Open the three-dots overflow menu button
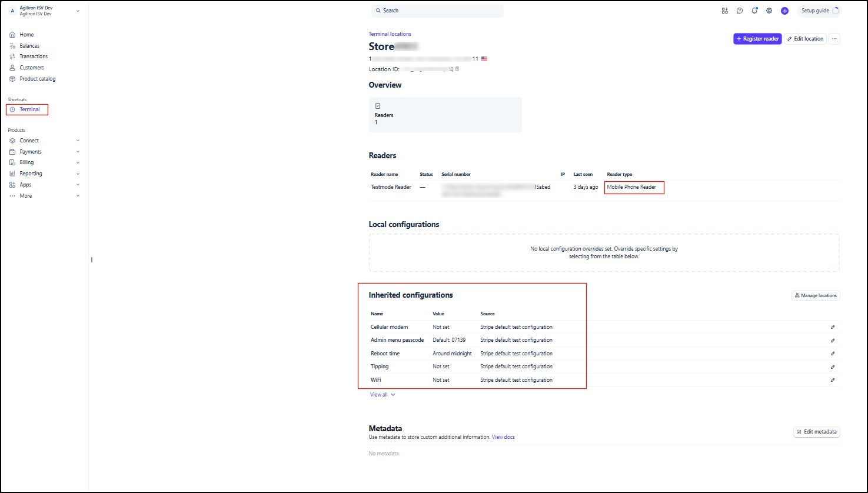868x493 pixels. (834, 39)
